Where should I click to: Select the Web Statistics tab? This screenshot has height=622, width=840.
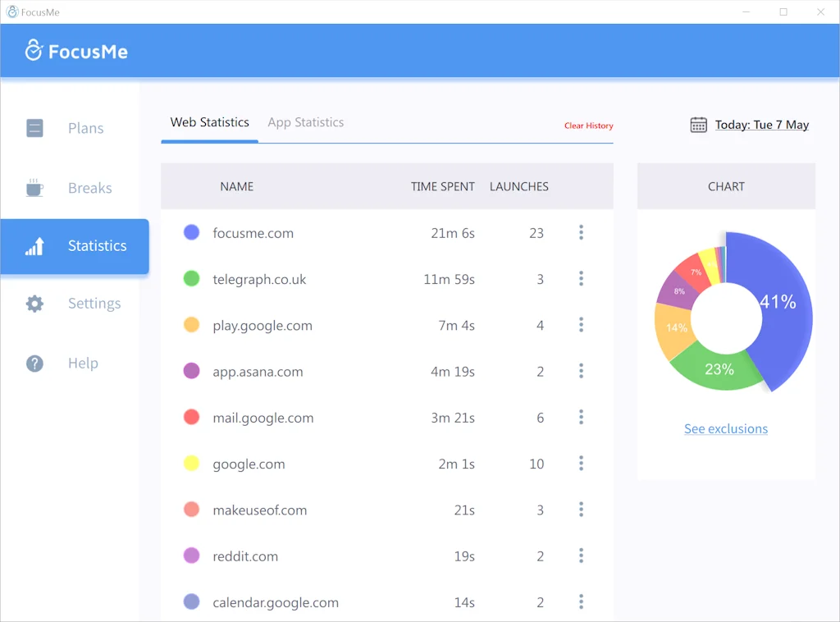point(209,122)
